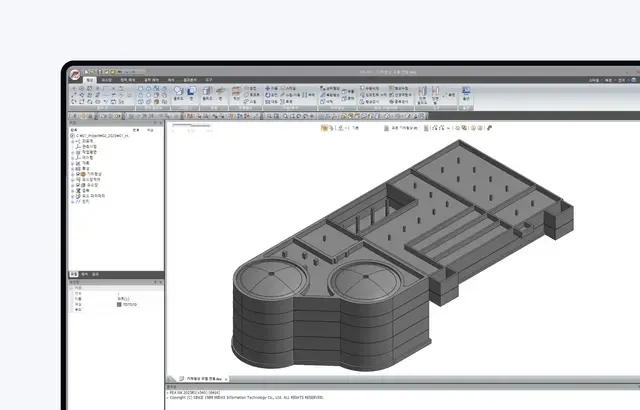Expand the 기하형상 node in the tree

point(72,173)
